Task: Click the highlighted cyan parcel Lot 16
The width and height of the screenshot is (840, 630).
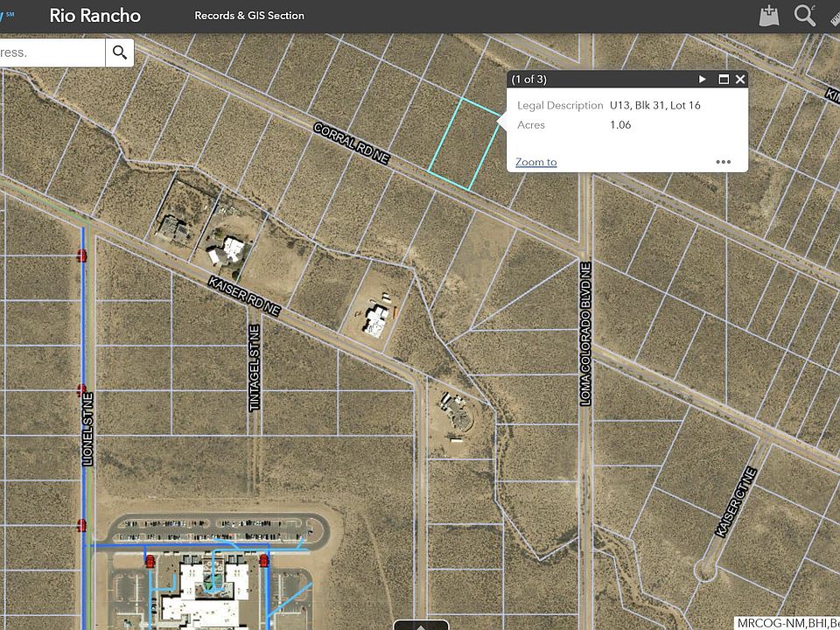Action: [x=465, y=143]
